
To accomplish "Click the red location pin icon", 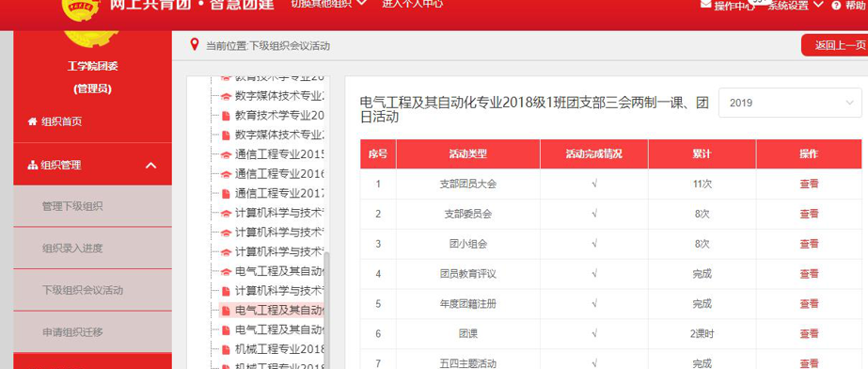I will [x=195, y=44].
